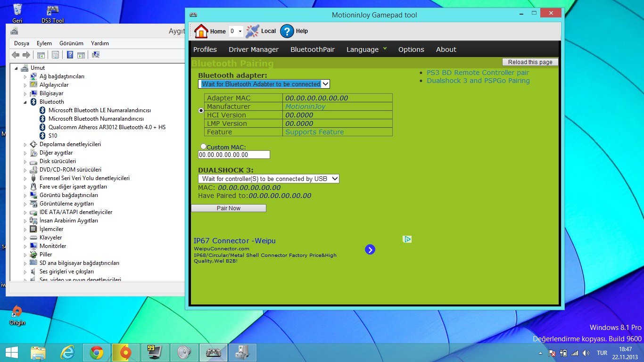Open the Görünüm menu in Device Manager

(71, 43)
